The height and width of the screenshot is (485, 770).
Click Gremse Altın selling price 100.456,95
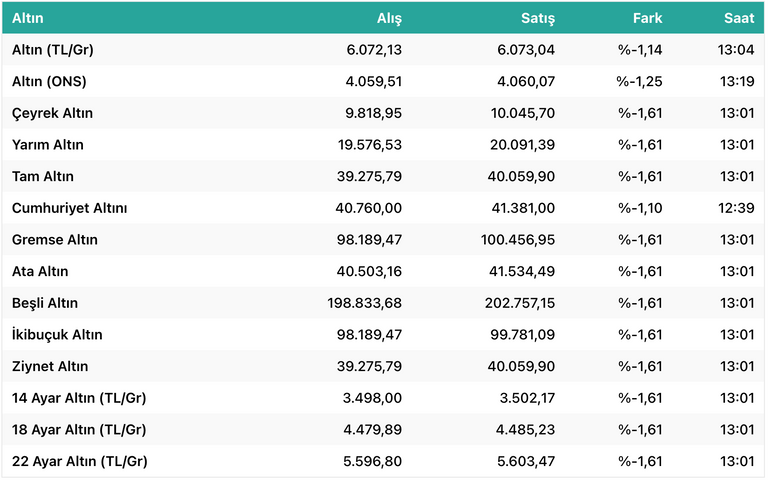click(x=518, y=240)
